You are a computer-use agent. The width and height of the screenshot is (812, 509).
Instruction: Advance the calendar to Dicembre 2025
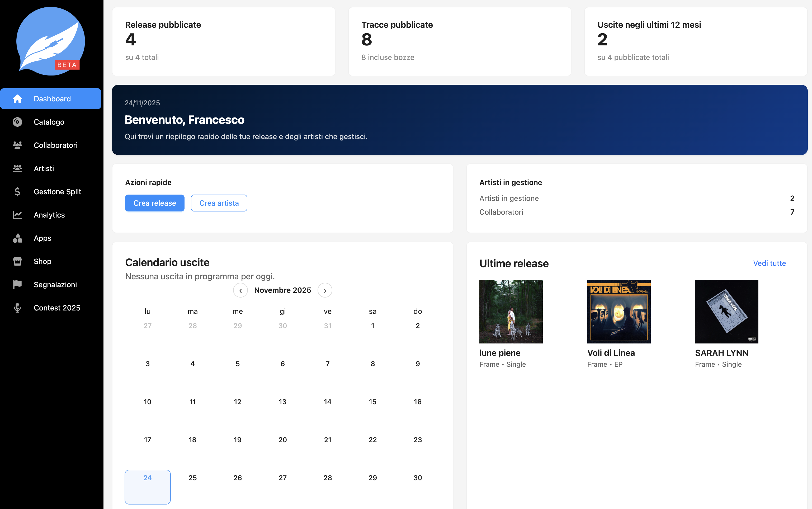pos(325,290)
